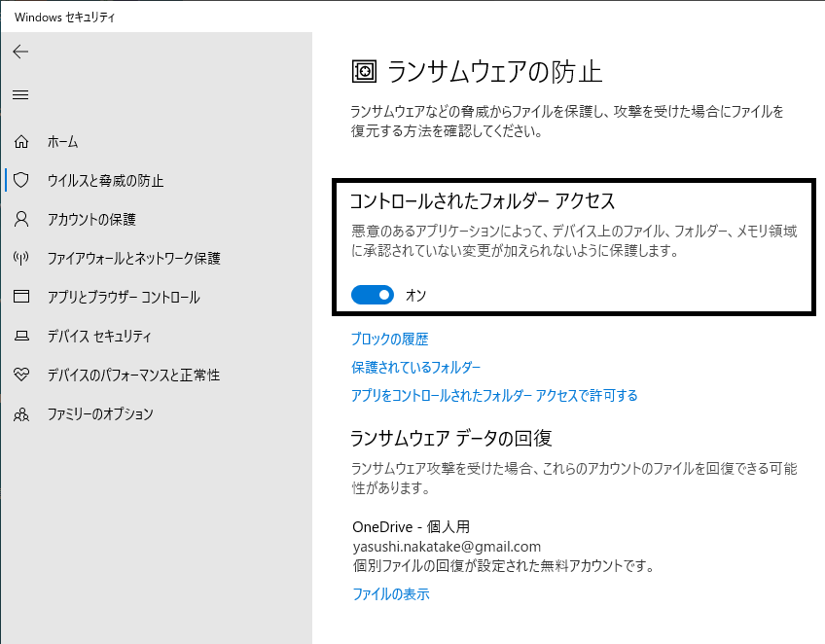The width and height of the screenshot is (825, 644).
Task: Click the heart icon for device performance
Action: (x=21, y=375)
